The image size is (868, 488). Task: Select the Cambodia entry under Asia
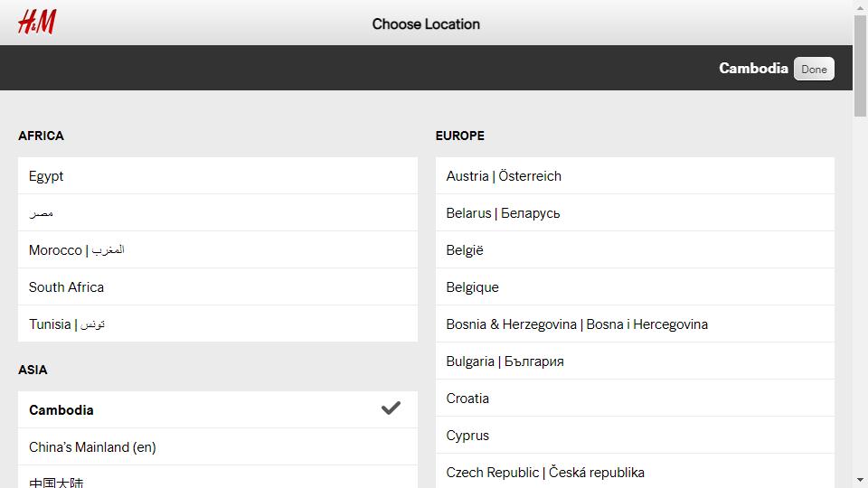pyautogui.click(x=218, y=410)
